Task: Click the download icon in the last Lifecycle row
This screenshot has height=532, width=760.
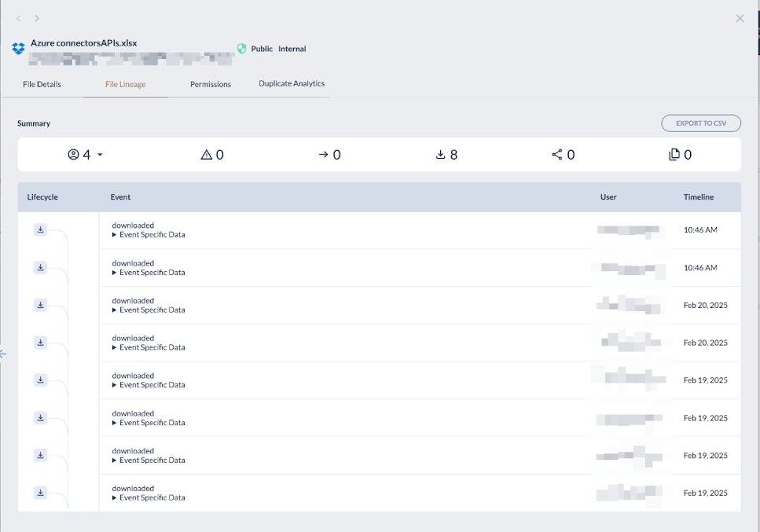Action: (x=40, y=493)
